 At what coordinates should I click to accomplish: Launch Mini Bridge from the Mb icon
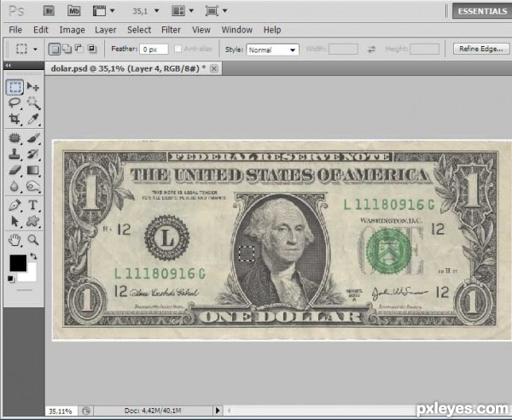tap(73, 11)
